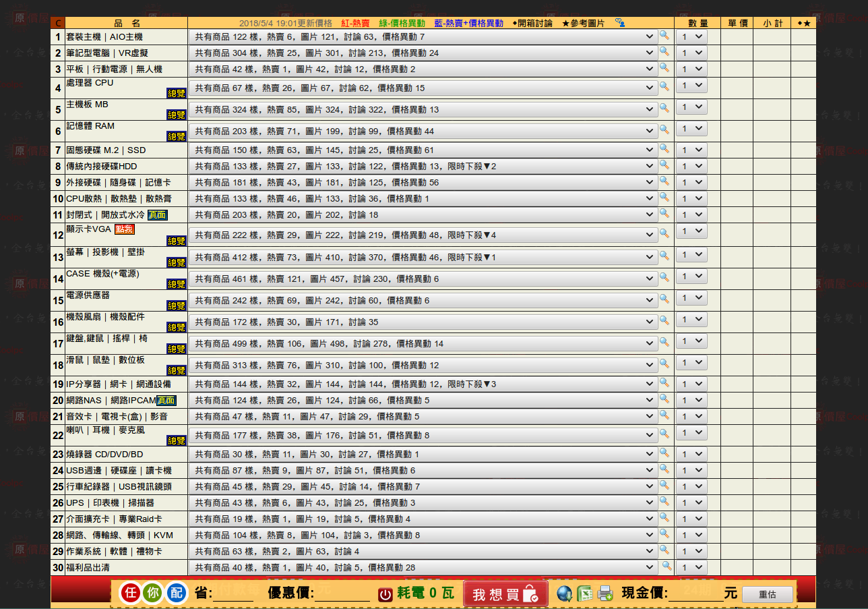Screen dimensions: 868x609
Task: Click the magnifier icon for 套裝主機 row
Action: tap(664, 35)
